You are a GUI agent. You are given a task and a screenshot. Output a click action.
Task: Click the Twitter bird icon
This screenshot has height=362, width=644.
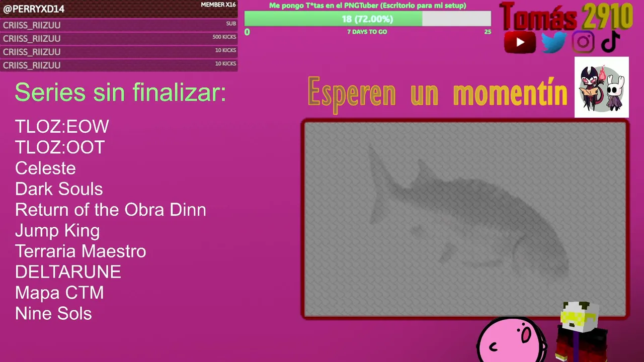click(554, 42)
